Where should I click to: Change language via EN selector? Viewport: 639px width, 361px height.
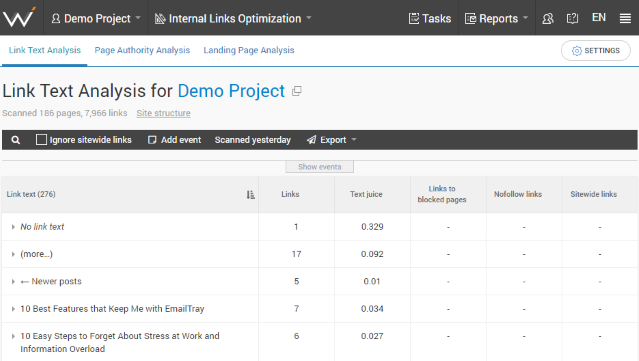[599, 18]
